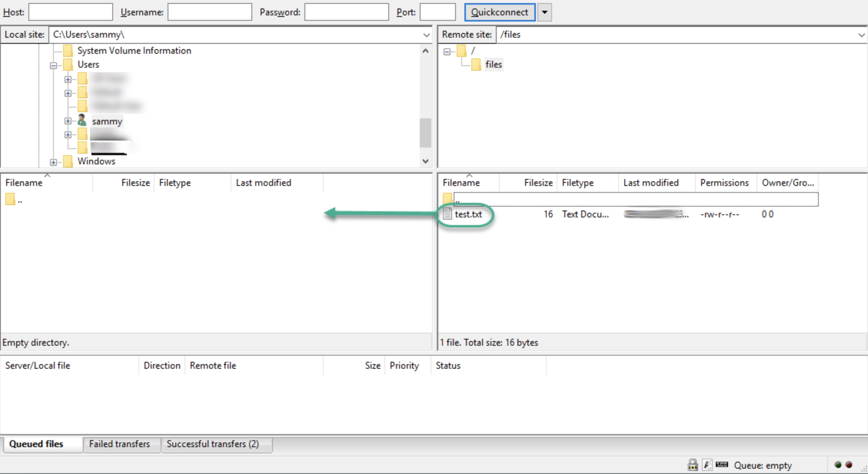Switch to the Failed transfers tab
This screenshot has height=474, width=868.
point(121,444)
